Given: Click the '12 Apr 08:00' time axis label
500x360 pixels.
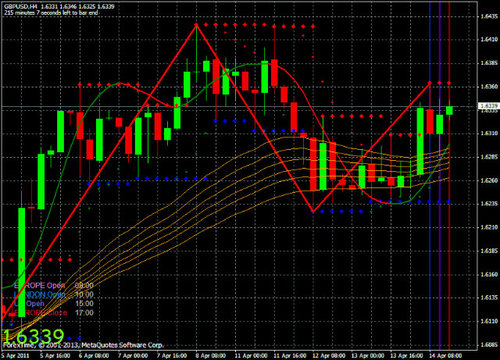Looking at the screenshot, I should pyautogui.click(x=329, y=356).
